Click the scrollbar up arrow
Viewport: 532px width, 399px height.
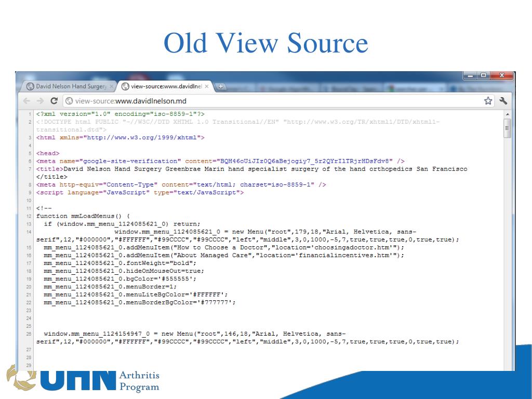pyautogui.click(x=508, y=114)
